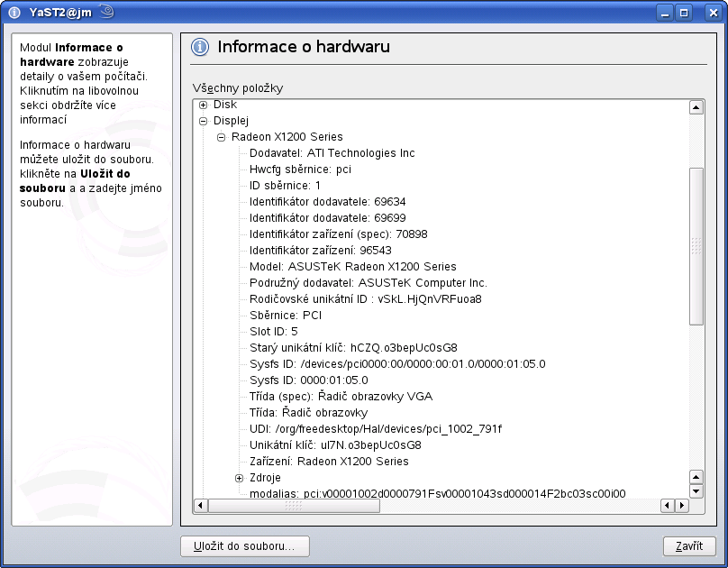The height and width of the screenshot is (568, 728).
Task: Click the right-end arrow of the horizontal scrollbar
Action: 681,505
